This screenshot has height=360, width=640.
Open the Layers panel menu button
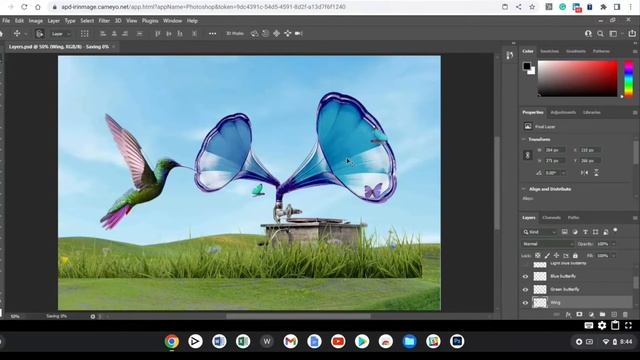(635, 218)
